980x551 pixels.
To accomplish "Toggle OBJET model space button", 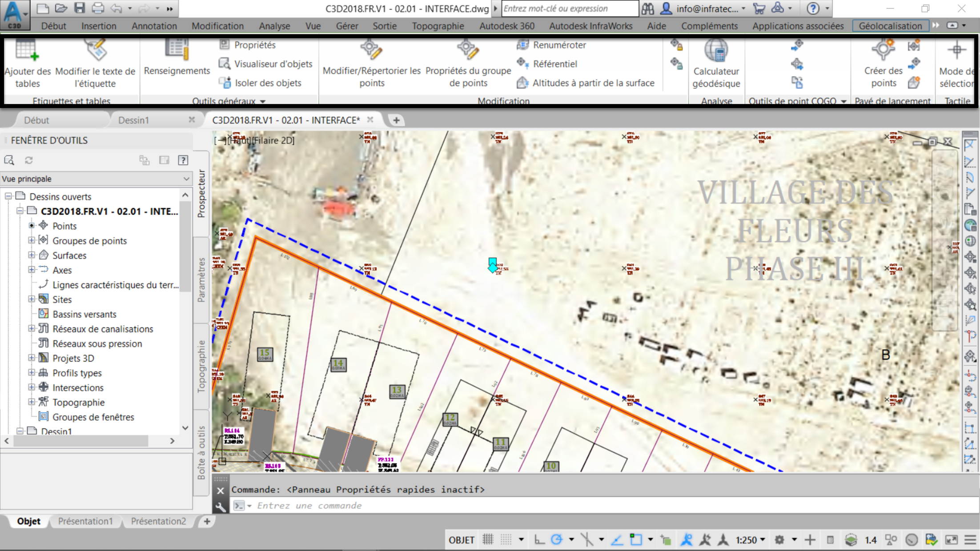I will pyautogui.click(x=462, y=540).
